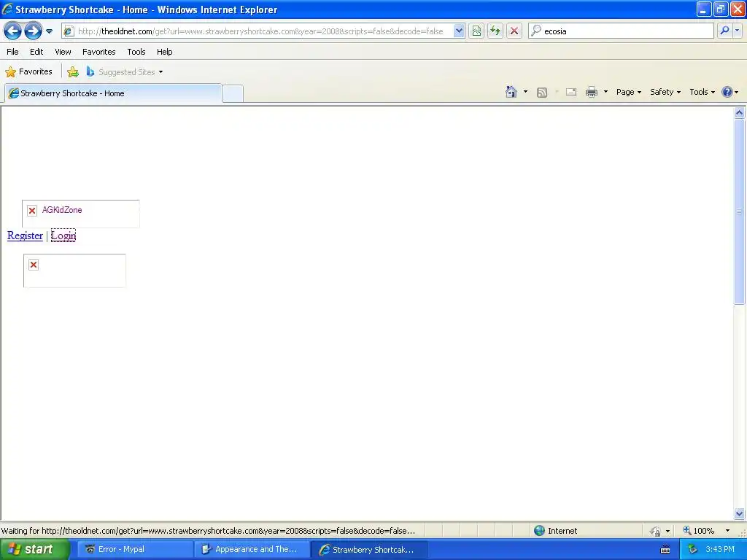The image size is (747, 560).
Task: Follow the Login link
Action: point(63,236)
